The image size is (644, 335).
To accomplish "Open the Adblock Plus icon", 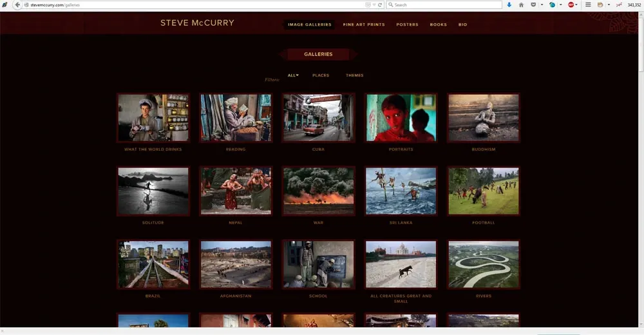I will tap(571, 5).
